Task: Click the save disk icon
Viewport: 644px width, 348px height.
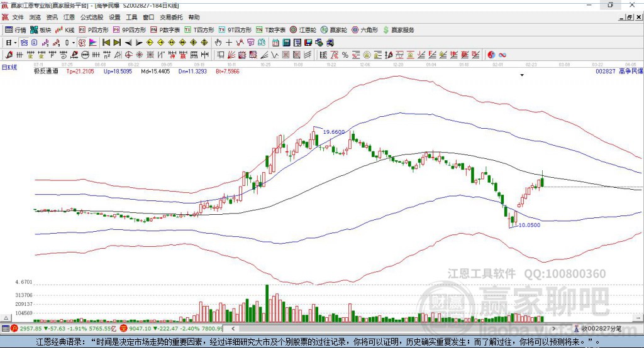Action: tap(308, 43)
